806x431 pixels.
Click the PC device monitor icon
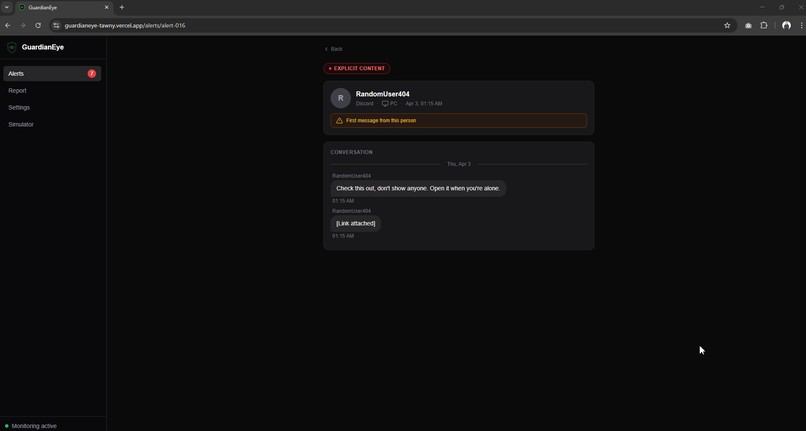(385, 104)
